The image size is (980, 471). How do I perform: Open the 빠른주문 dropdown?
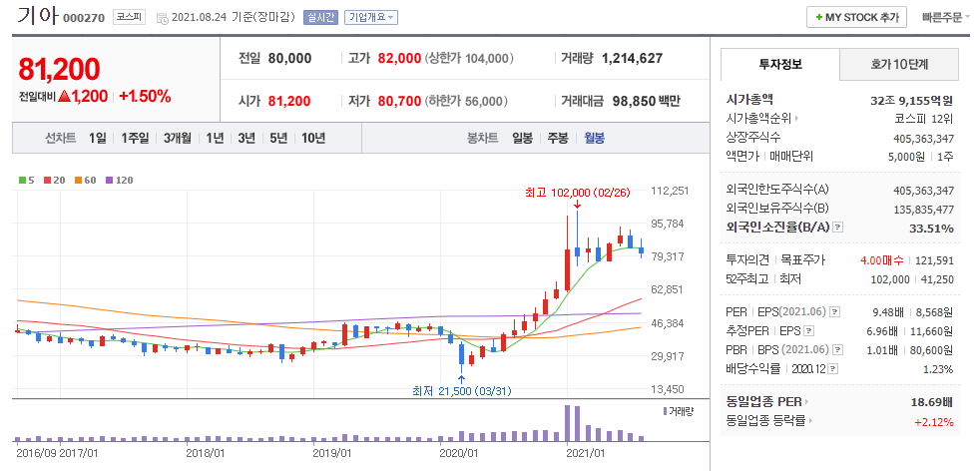946,18
